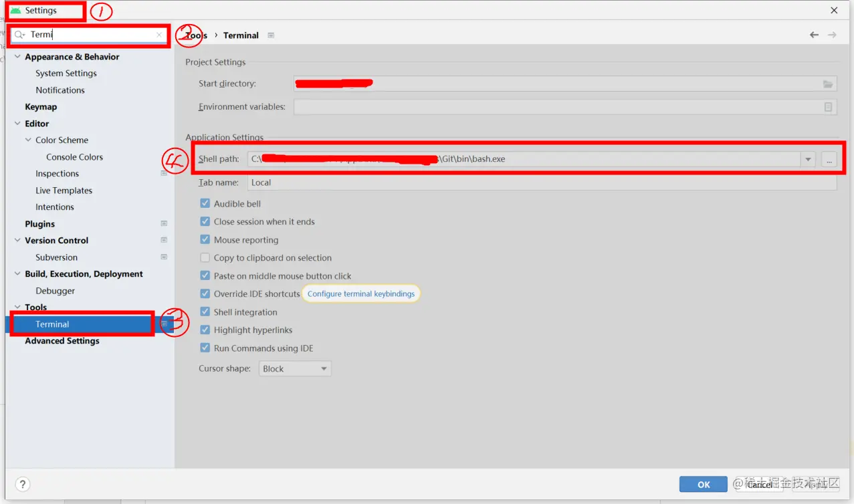Click the project-level icon beside Subversion

click(x=164, y=257)
